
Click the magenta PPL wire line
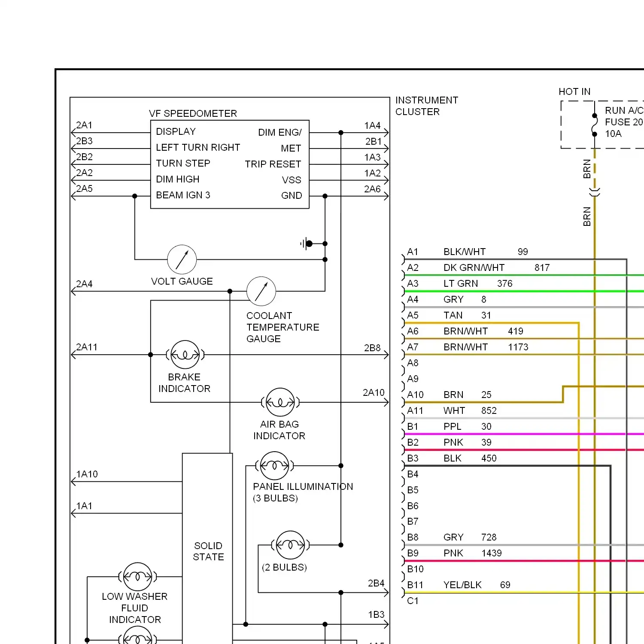pyautogui.click(x=524, y=434)
